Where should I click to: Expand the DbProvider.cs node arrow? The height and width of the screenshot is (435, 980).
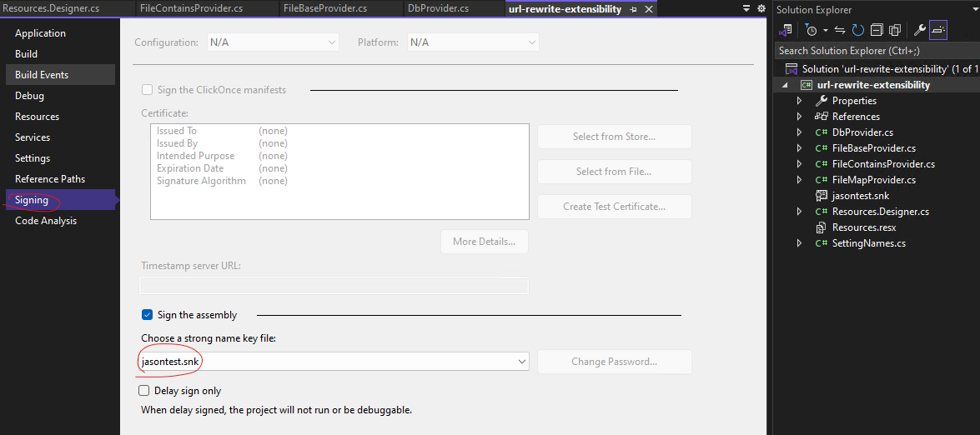point(799,132)
